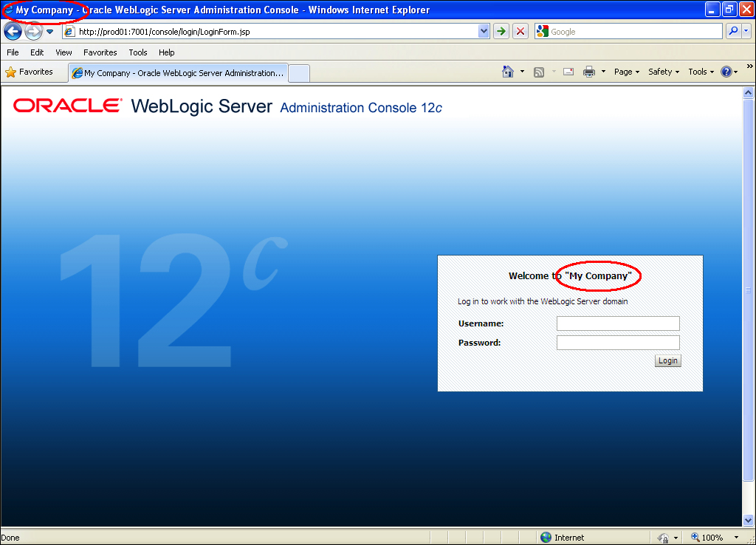Select the My Company WebLogic tab
Image resolution: width=756 pixels, height=545 pixels.
(179, 73)
